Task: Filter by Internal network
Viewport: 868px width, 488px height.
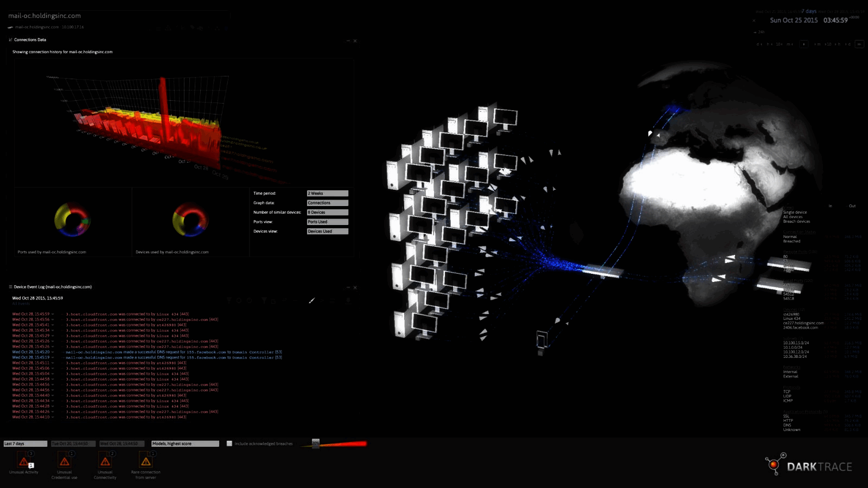Action: [x=790, y=372]
